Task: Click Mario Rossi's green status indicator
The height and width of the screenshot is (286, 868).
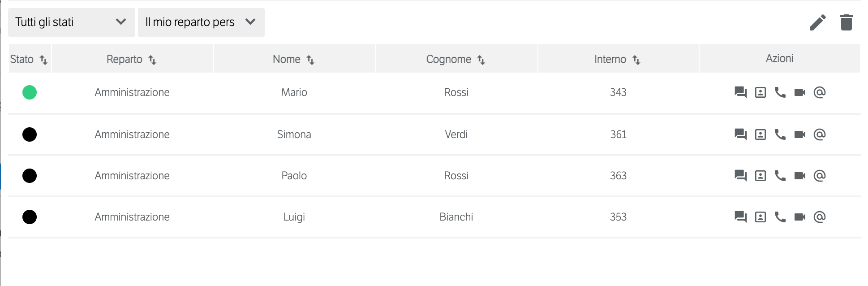Action: pyautogui.click(x=30, y=92)
